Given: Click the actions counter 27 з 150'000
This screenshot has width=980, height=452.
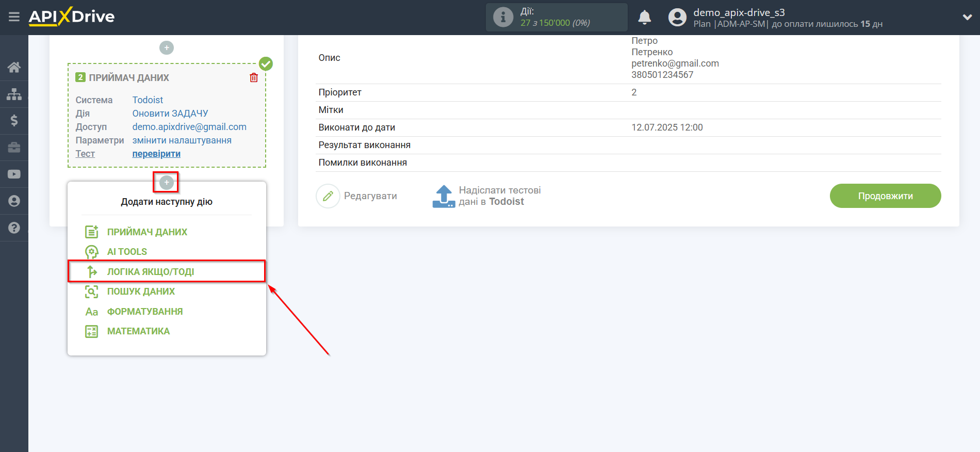Looking at the screenshot, I should [x=555, y=23].
